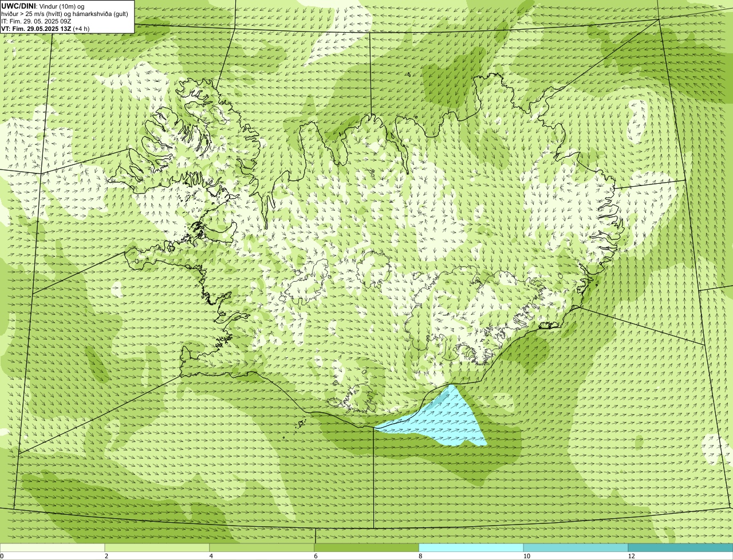
Task: Click the 'UWC/DINI: Vindur (10m) og' title line
Action: [43, 6]
